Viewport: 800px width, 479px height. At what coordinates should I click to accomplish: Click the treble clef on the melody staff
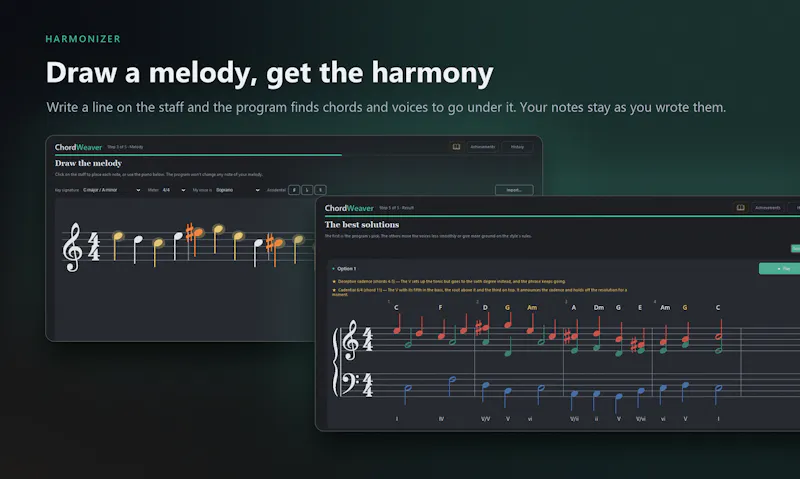click(72, 247)
